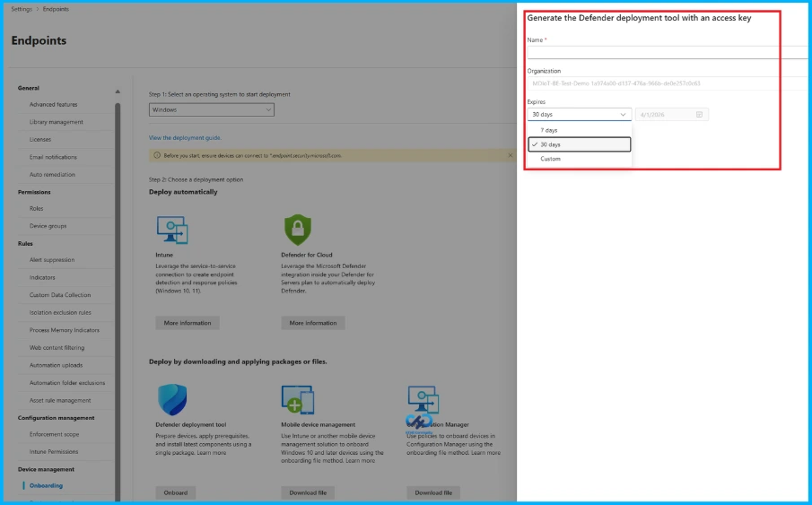Viewport: 812px width, 505px height.
Task: Open Automation folder exclusions
Action: tap(67, 383)
